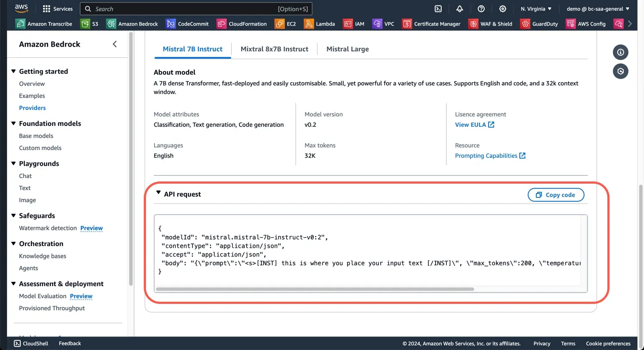
Task: Open the Text playground
Action: pos(25,188)
